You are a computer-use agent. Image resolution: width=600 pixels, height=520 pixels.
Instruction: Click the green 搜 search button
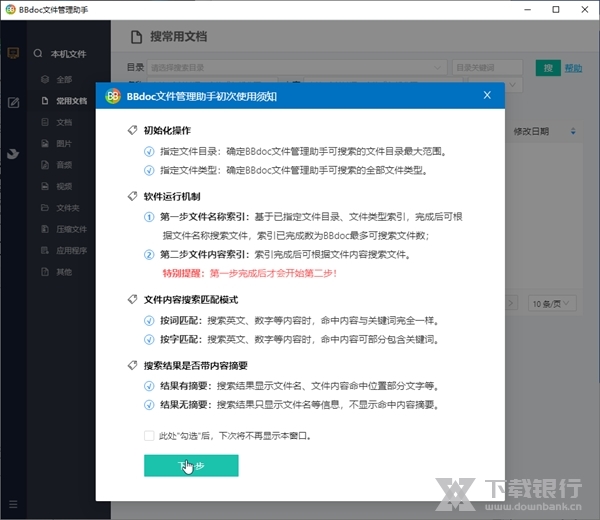[548, 68]
